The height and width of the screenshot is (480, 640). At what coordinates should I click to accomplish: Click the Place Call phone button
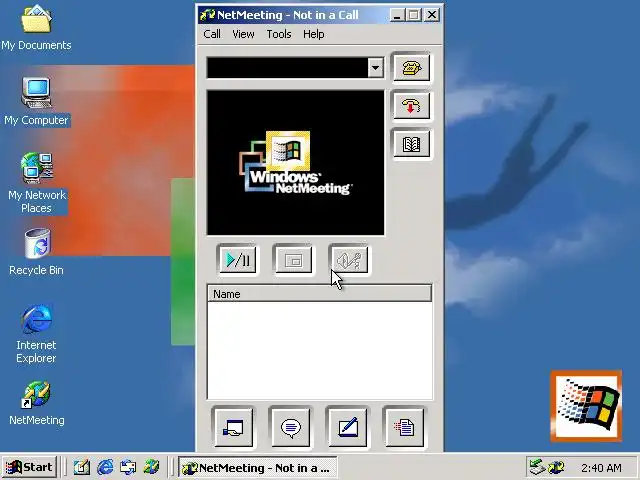411,68
